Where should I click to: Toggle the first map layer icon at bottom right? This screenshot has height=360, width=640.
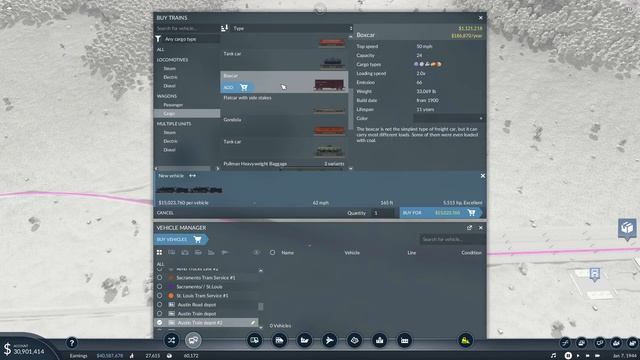(565, 343)
